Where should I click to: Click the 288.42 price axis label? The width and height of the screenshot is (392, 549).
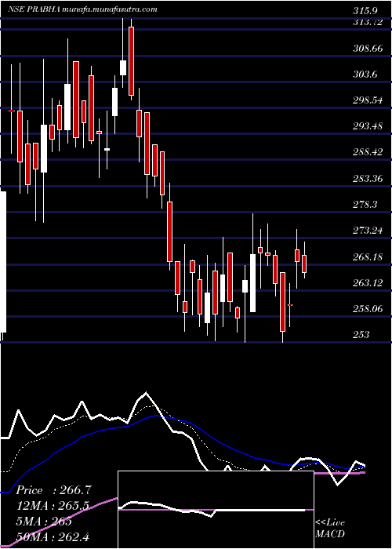[368, 153]
